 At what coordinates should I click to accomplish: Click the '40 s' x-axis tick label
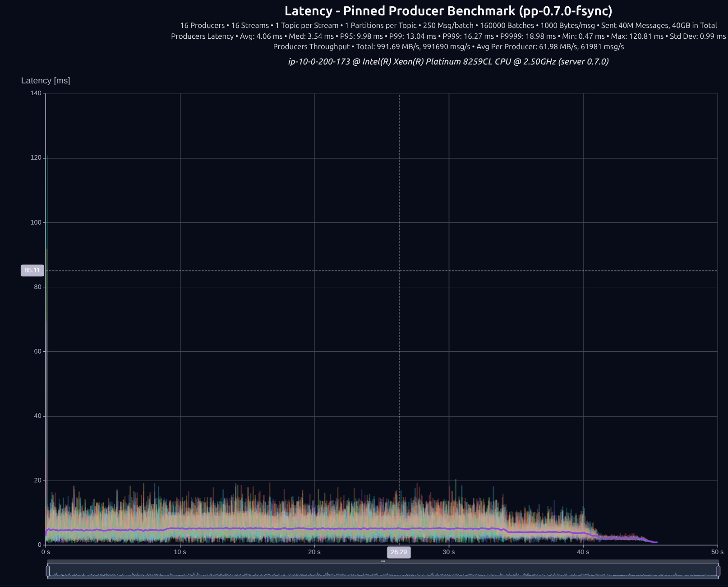(583, 552)
